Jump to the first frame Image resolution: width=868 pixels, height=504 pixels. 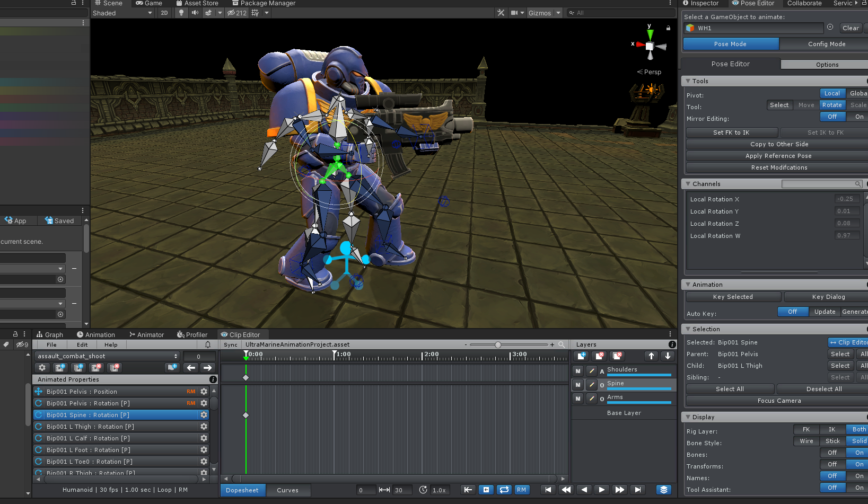point(548,490)
